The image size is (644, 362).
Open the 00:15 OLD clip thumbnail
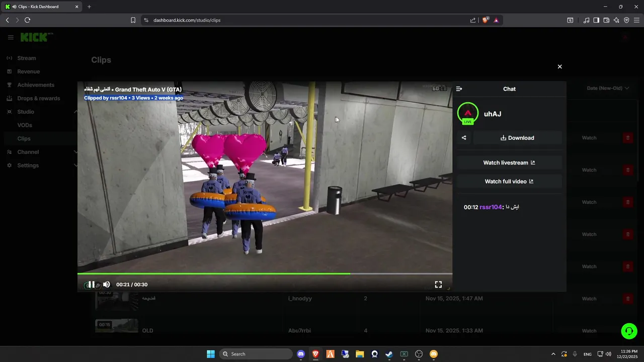coord(117,326)
